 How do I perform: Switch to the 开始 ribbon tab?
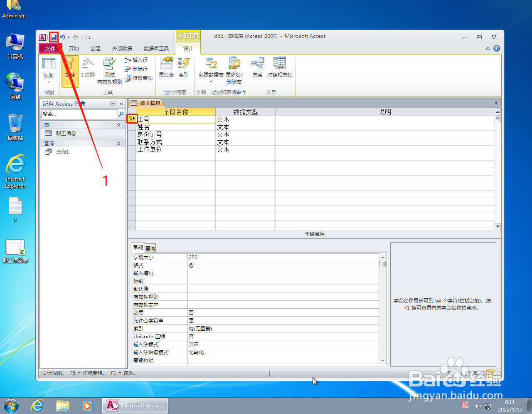74,49
